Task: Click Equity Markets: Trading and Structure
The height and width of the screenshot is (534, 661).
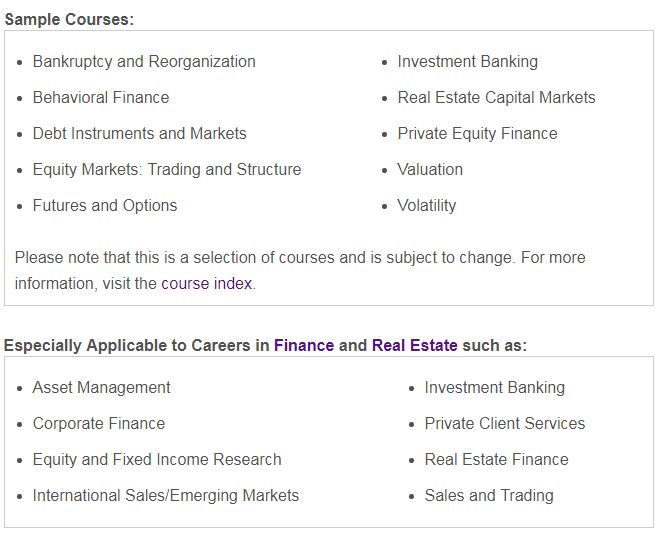Action: [167, 169]
